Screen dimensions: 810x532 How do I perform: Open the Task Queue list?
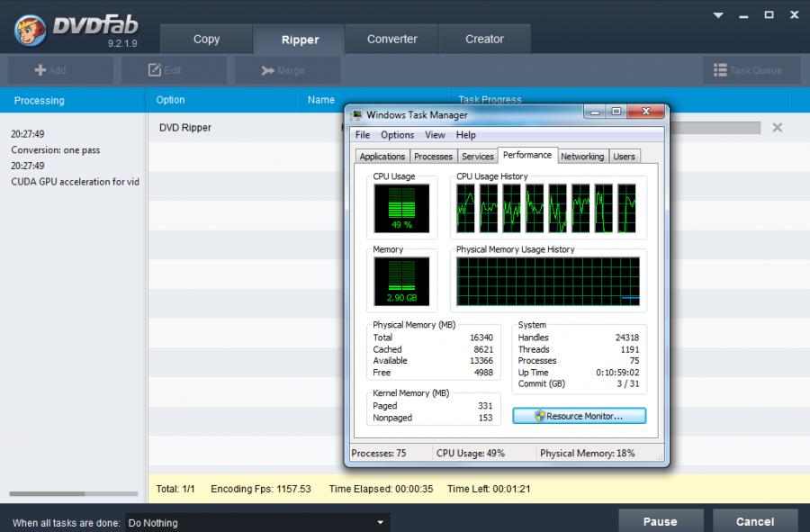tap(751, 70)
